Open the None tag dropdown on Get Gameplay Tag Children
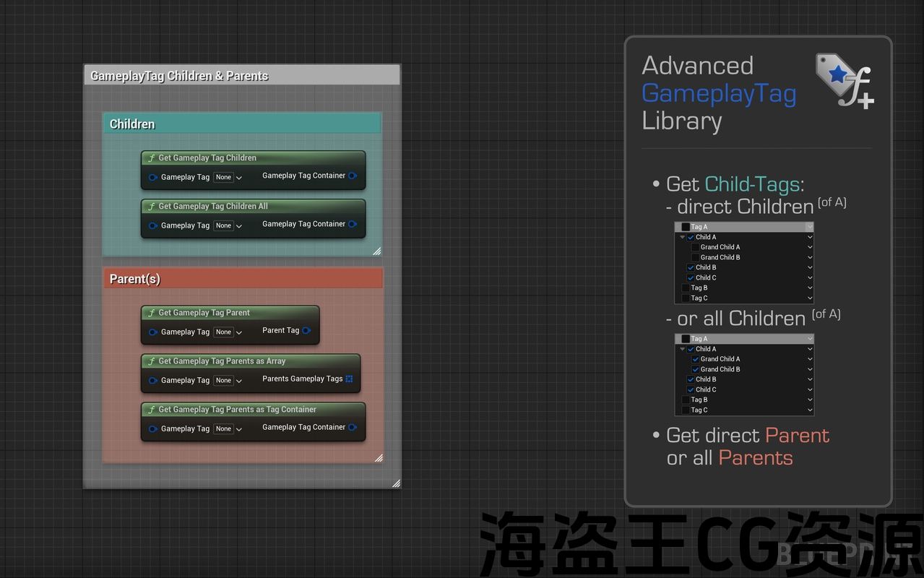 pyautogui.click(x=228, y=177)
